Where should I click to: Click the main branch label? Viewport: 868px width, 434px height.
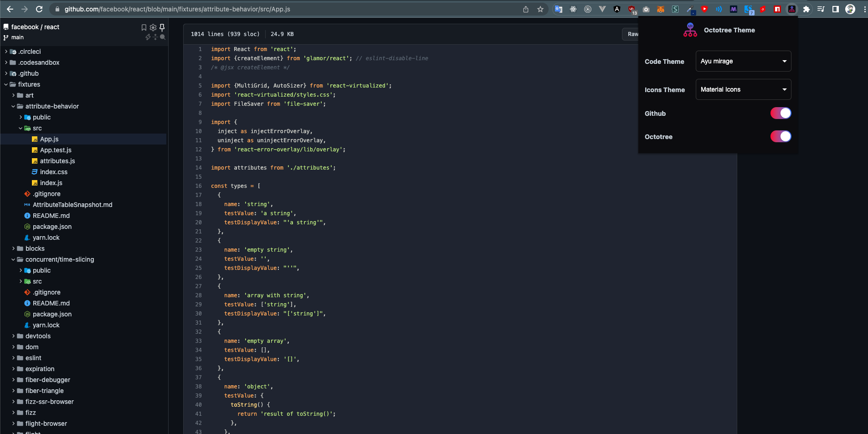point(17,37)
